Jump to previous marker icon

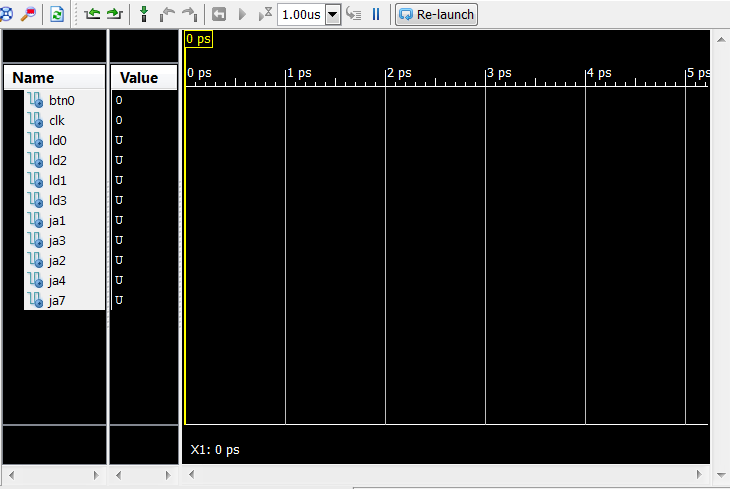click(167, 14)
